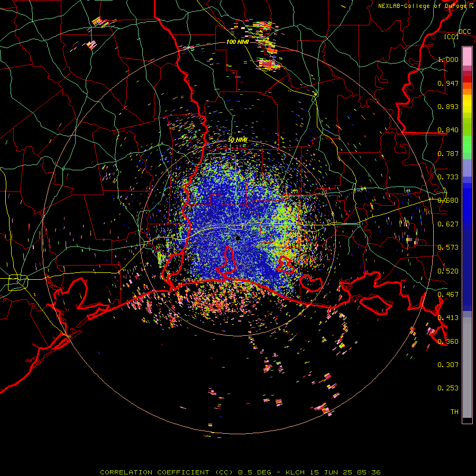Viewport: 476px width, 476px height.
Task: Select the 0.627 legend value
Action: 448,224
